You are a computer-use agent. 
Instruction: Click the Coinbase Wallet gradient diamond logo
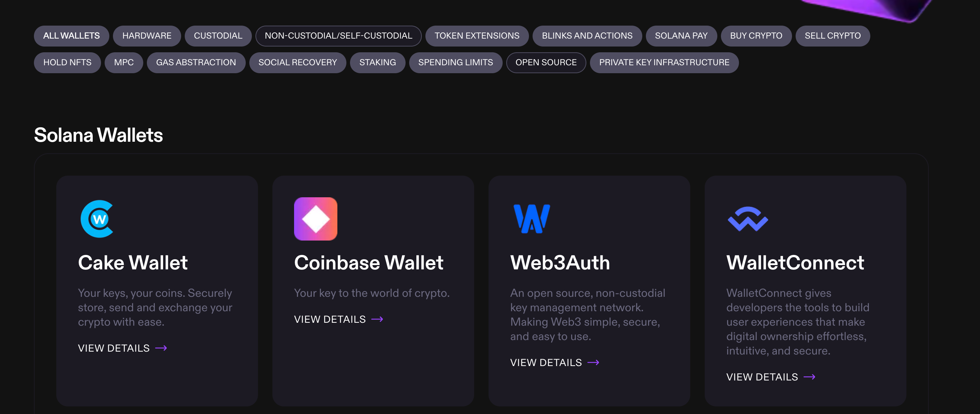tap(315, 219)
